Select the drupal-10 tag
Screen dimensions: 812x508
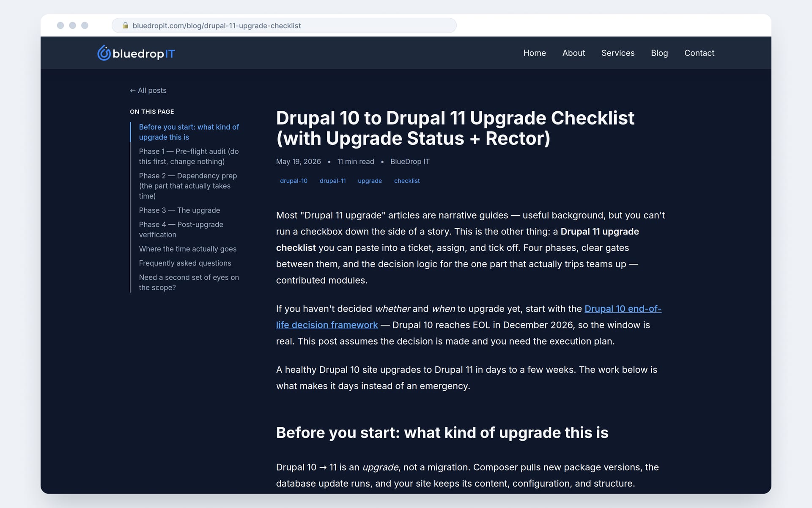(294, 181)
